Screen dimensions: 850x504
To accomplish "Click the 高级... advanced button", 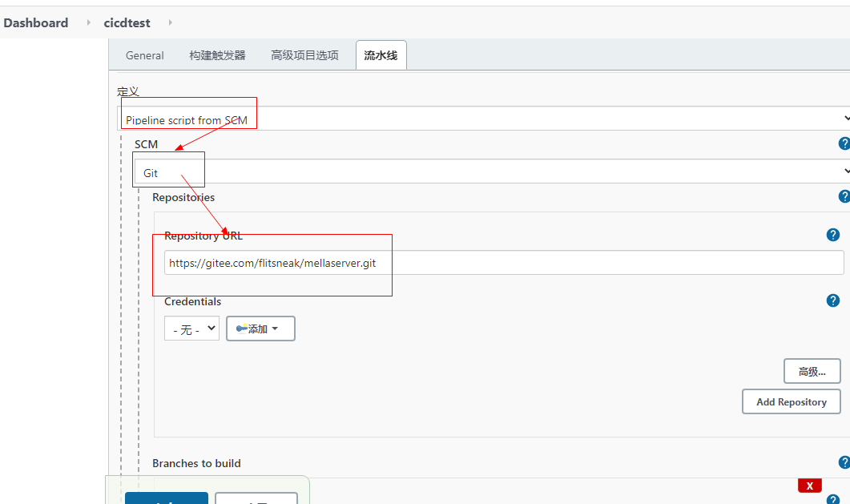I will pyautogui.click(x=812, y=371).
